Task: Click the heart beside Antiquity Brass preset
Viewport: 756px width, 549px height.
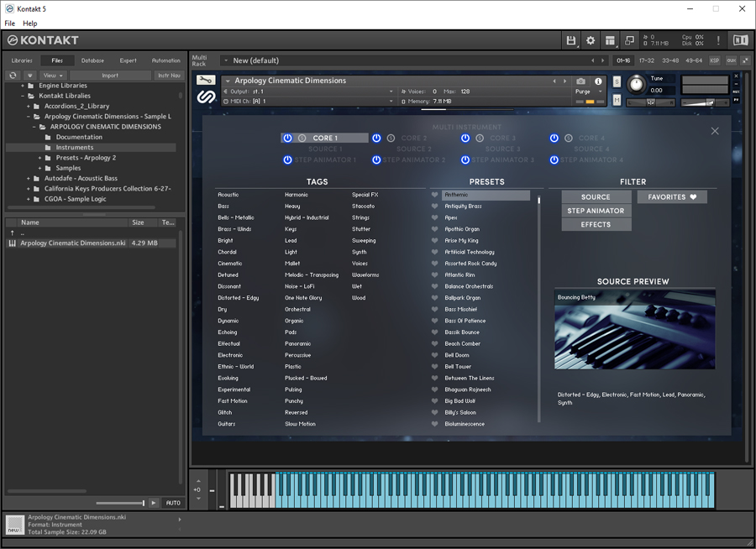Action: [x=434, y=207]
